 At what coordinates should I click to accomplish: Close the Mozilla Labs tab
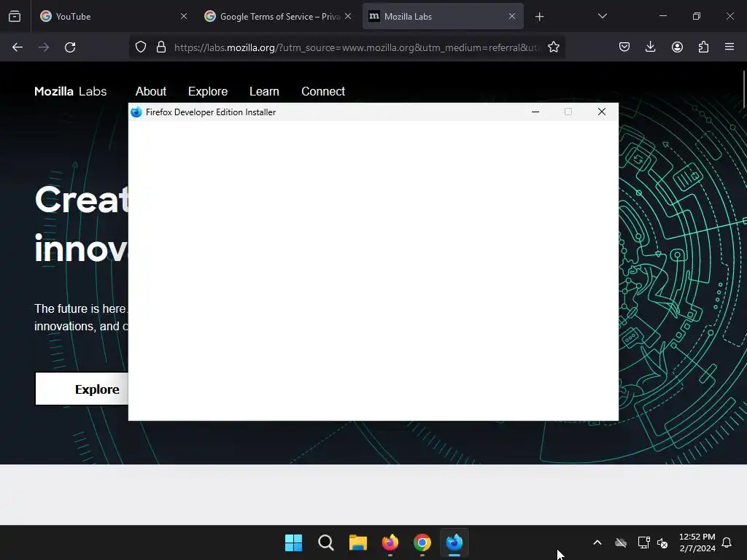pyautogui.click(x=512, y=16)
